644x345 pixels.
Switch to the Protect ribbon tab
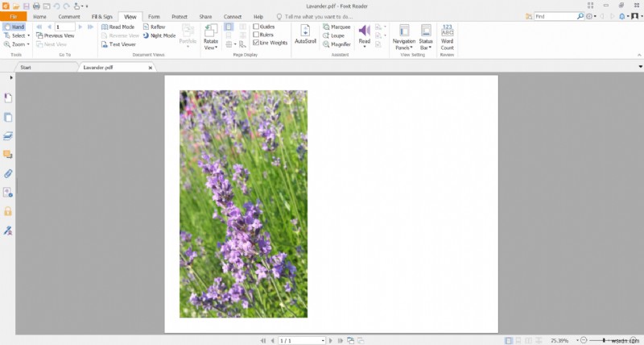(180, 17)
